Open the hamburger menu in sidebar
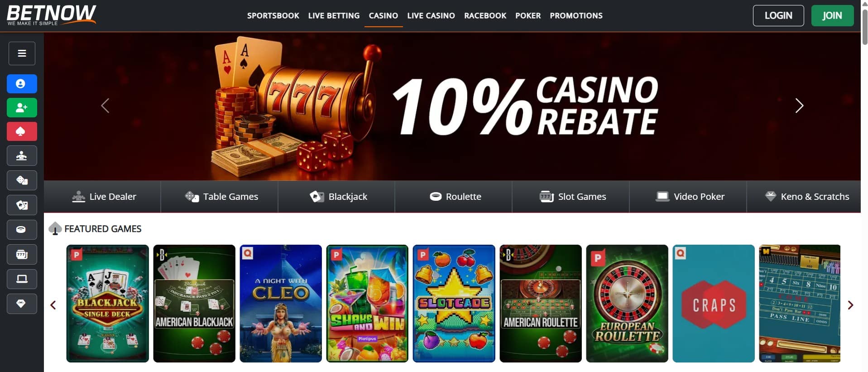This screenshot has height=372, width=868. click(x=22, y=53)
